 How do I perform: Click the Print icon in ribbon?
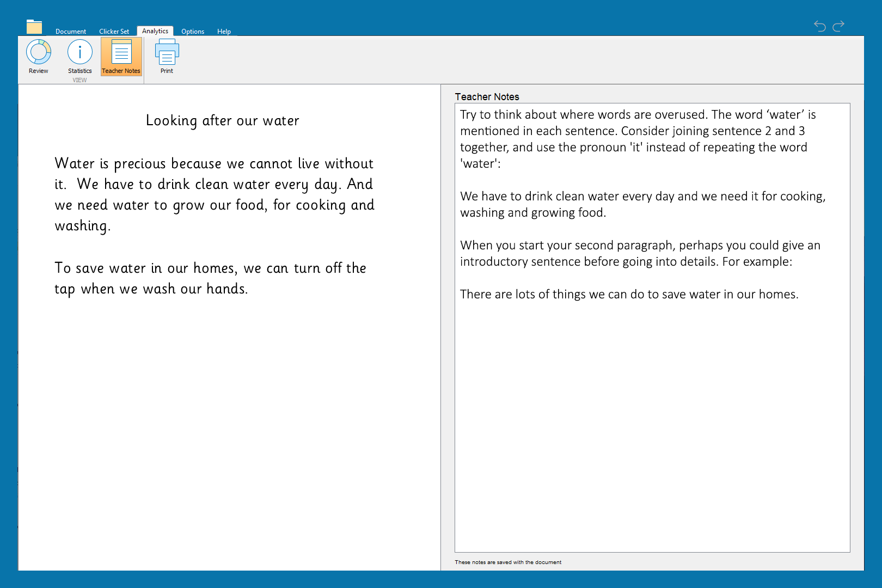click(x=167, y=57)
